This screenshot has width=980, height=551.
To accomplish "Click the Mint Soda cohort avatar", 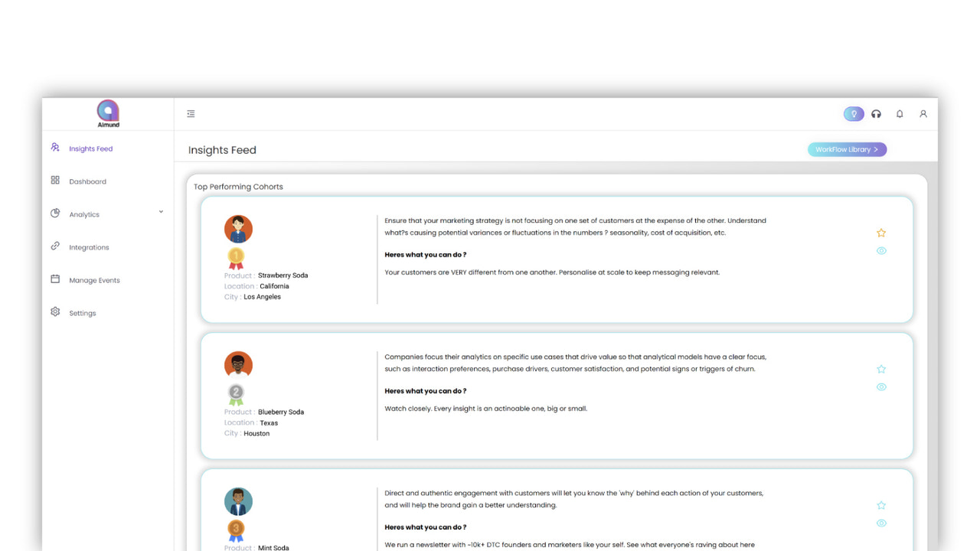I will (x=238, y=501).
